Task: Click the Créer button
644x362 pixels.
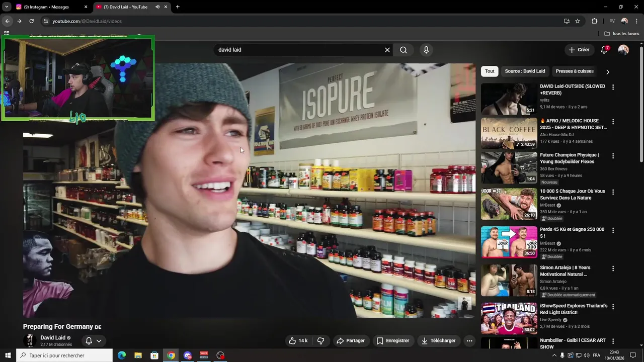Action: tap(579, 50)
